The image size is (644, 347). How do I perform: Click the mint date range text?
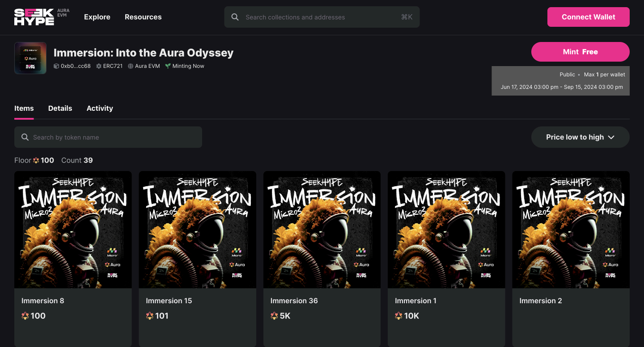(562, 87)
